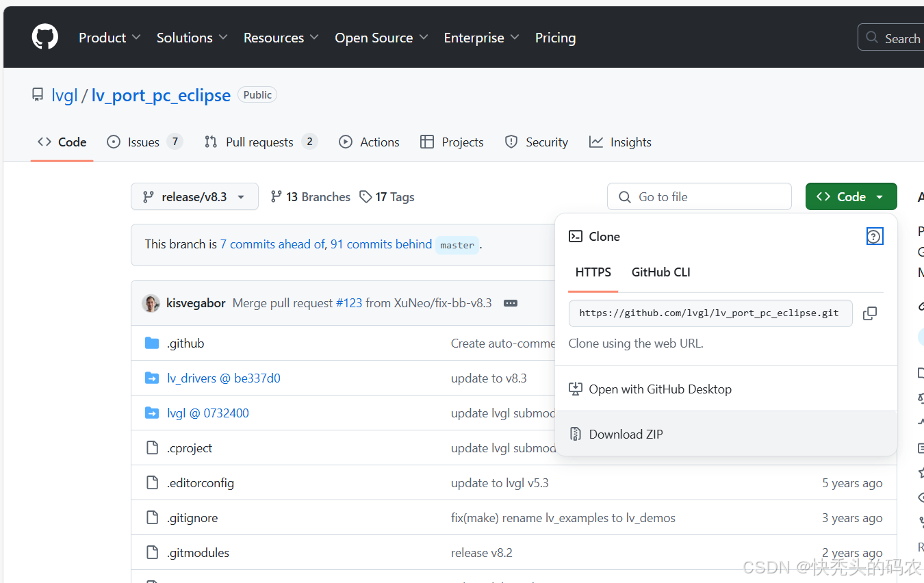This screenshot has width=924, height=583.
Task: Open the .github folder
Action: [x=185, y=344]
